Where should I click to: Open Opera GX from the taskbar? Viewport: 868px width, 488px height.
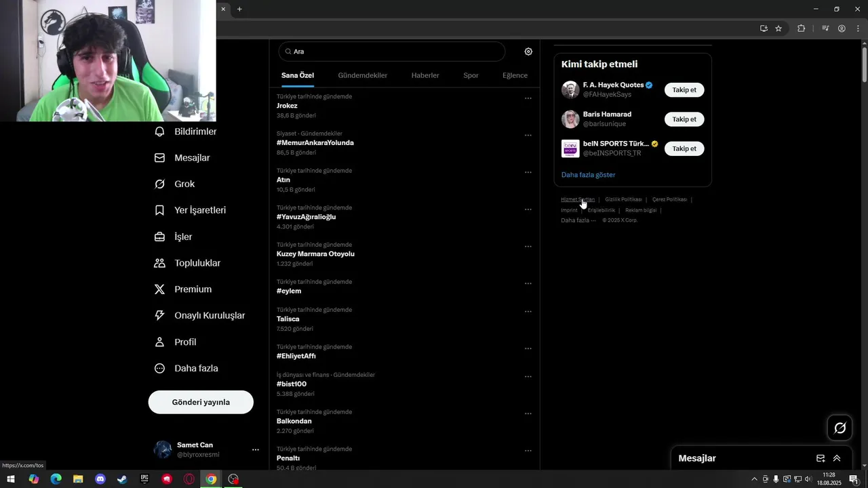(189, 479)
